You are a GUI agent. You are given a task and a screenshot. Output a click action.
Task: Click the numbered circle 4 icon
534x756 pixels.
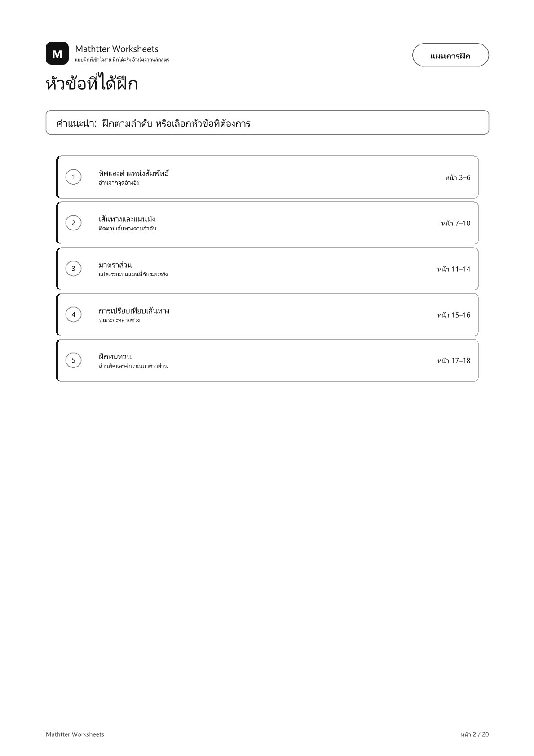(74, 314)
